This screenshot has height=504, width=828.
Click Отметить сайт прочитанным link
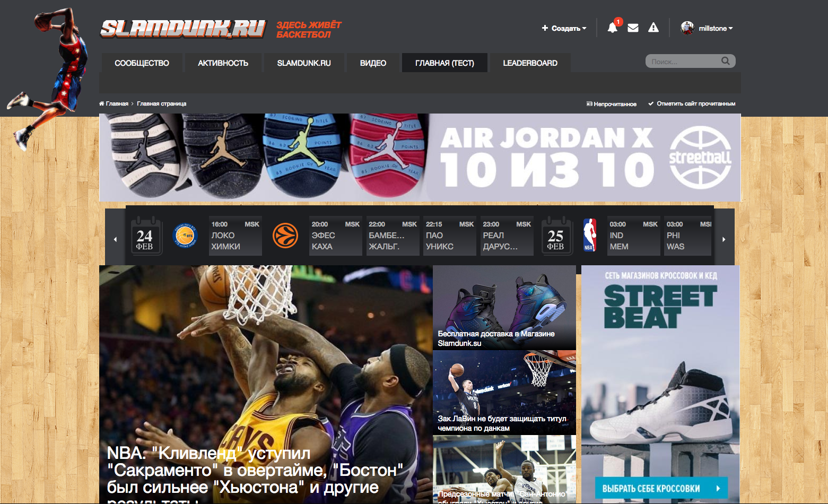click(x=692, y=103)
